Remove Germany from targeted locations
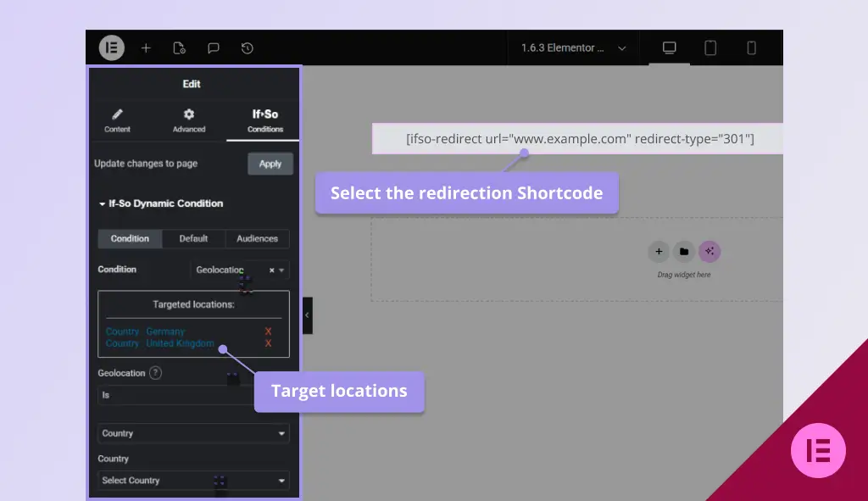Viewport: 868px width, 501px height. (269, 331)
